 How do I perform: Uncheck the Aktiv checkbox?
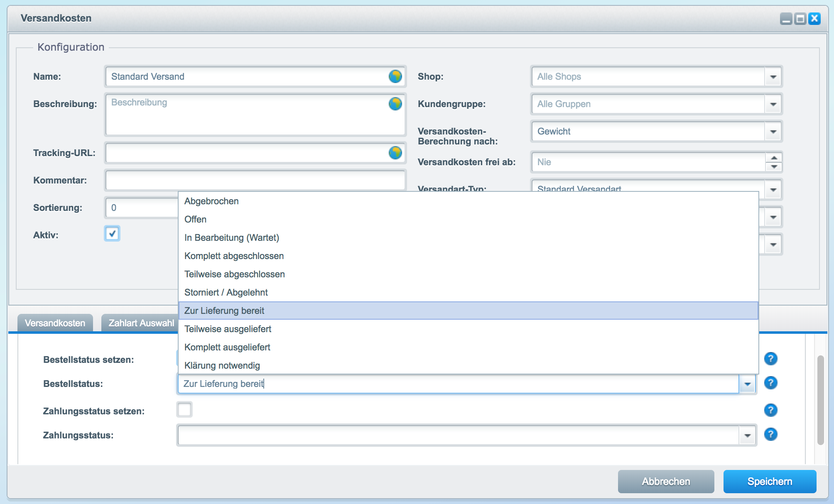[x=112, y=233]
